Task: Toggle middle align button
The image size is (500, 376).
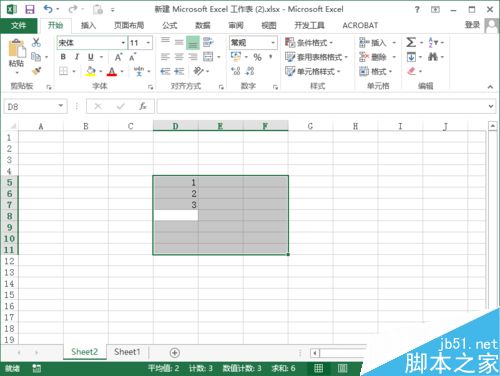Action: tap(179, 43)
